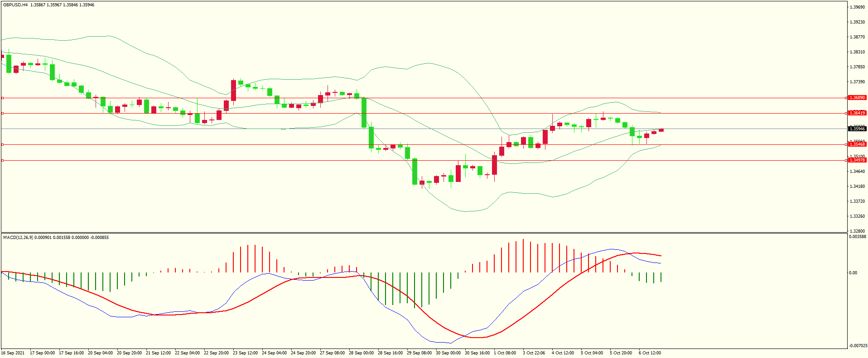Click the current price label 1.35946
This screenshot has width=868, height=358.
857,129
